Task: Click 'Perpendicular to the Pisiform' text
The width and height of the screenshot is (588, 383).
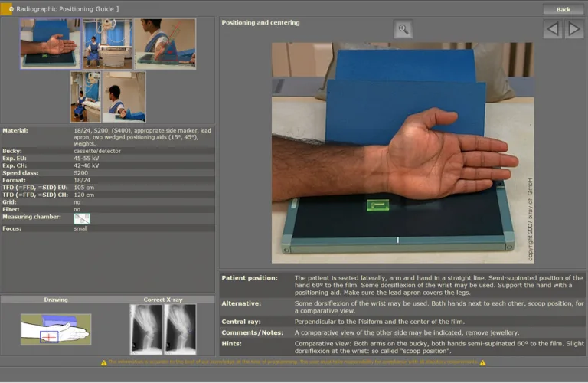Action: pos(335,322)
